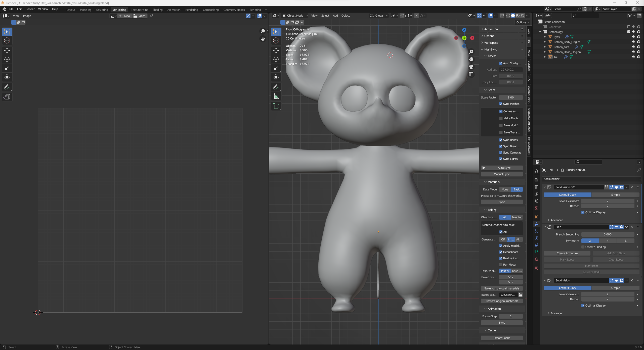Switch to the Sculpting workspace tab
Screen dimensions: 644x350
pyautogui.click(x=102, y=10)
